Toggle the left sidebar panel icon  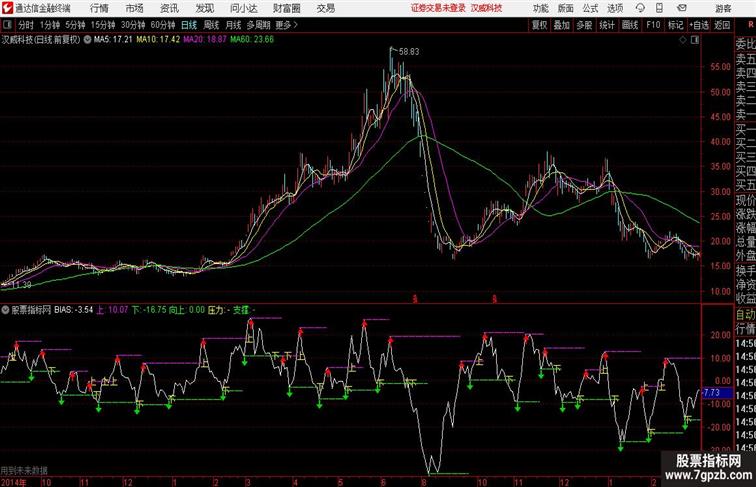pos(7,25)
